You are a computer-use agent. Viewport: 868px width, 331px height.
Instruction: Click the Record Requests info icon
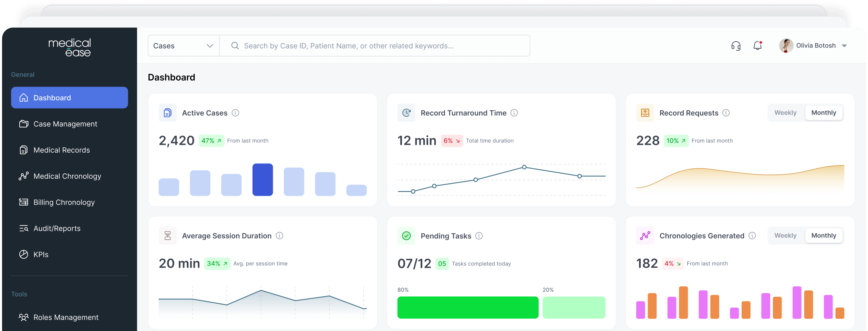(726, 113)
